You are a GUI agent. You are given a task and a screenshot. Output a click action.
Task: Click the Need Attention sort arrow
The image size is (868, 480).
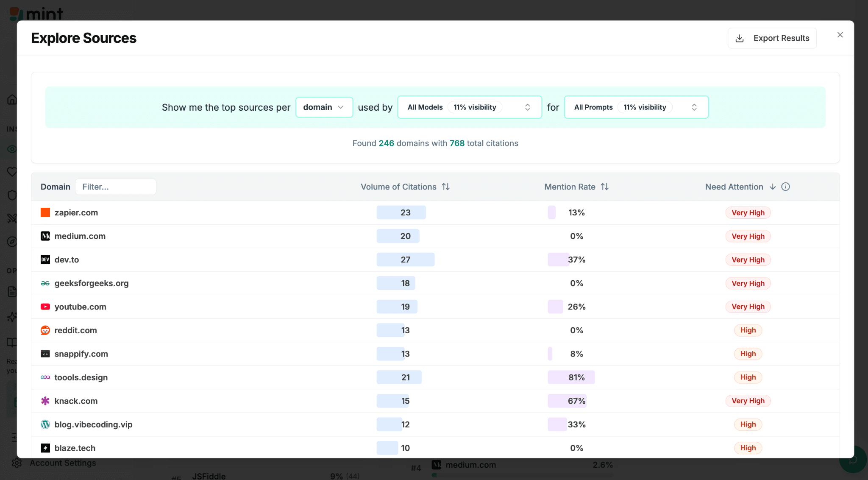773,187
